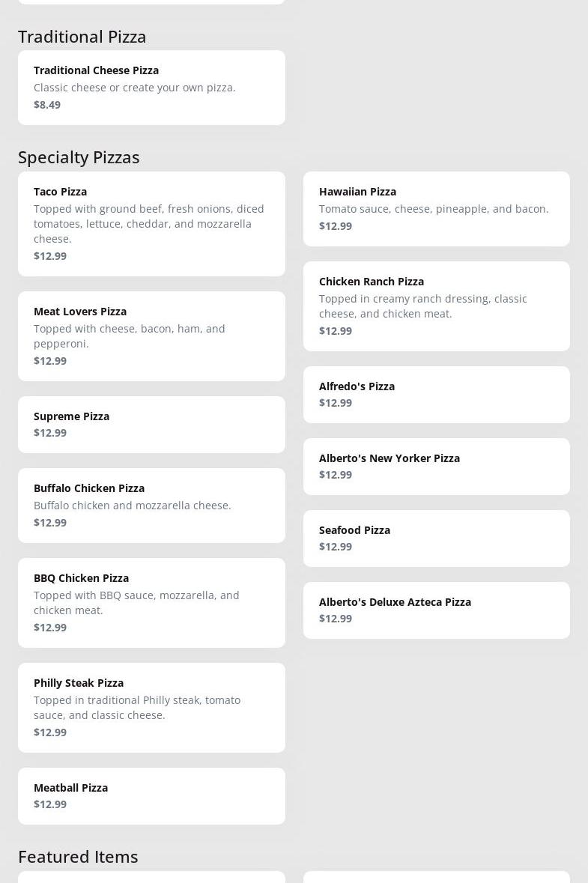
Task: Select the Chicken Ranch Pizza card
Action: pos(436,306)
